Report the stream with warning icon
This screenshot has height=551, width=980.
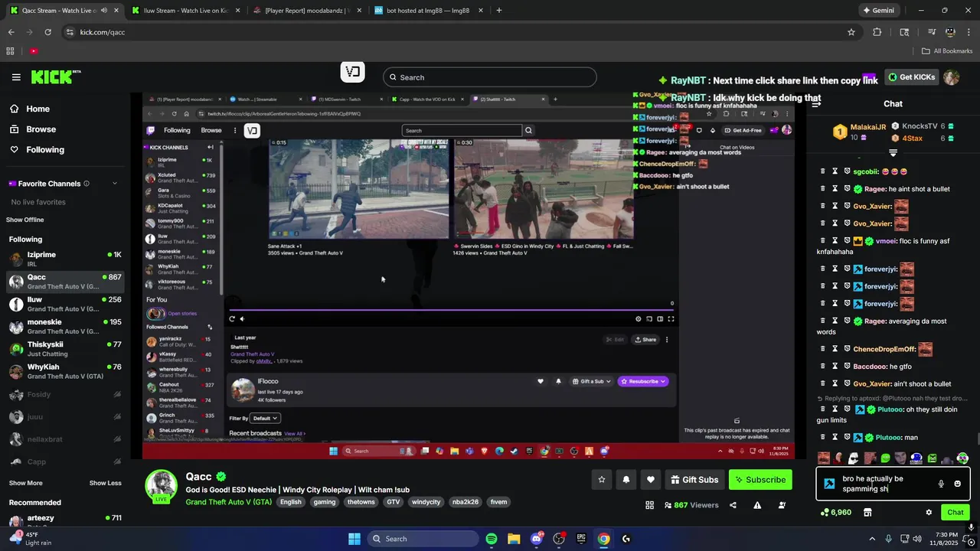[757, 505]
